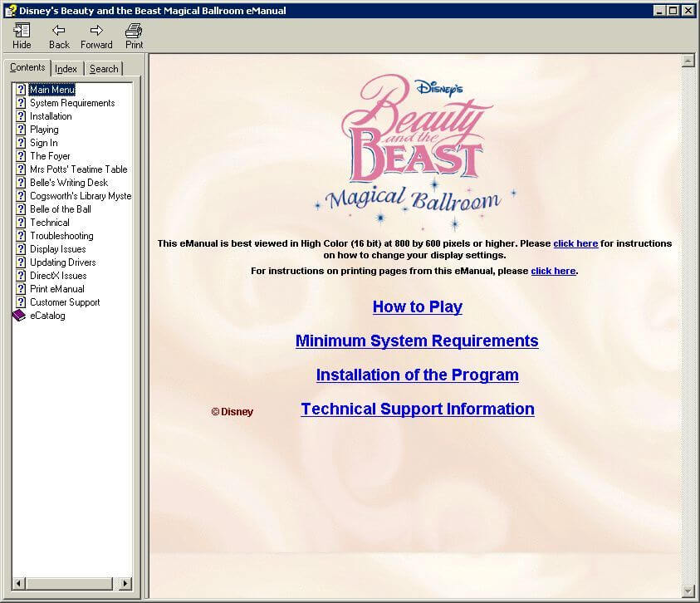This screenshot has width=700, height=603.
Task: Select the System Requirements topic
Action: point(72,103)
